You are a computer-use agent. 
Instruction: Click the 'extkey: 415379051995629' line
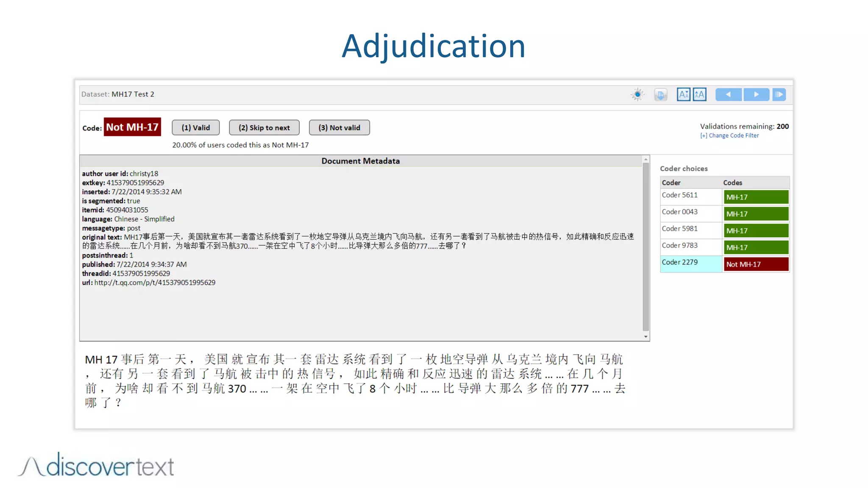(x=123, y=183)
